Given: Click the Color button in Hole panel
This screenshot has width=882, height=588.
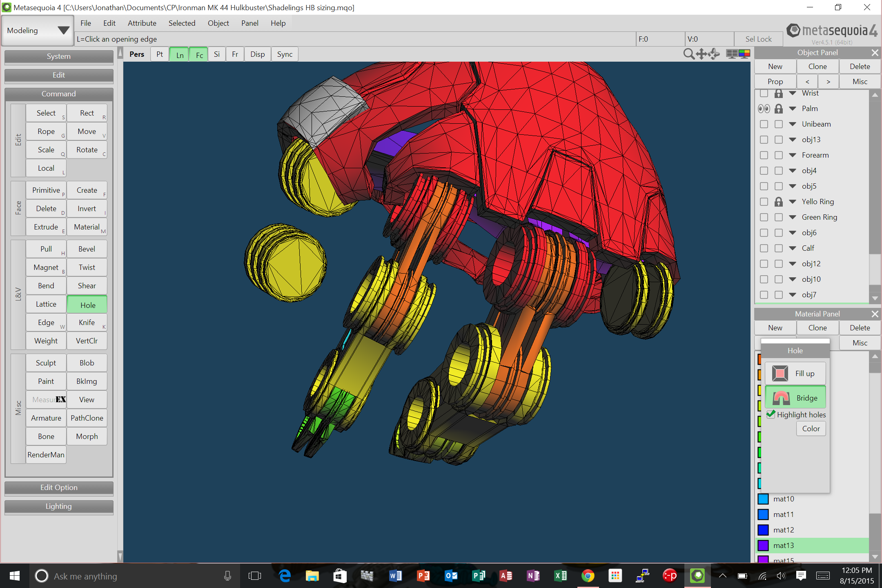Looking at the screenshot, I should click(811, 429).
